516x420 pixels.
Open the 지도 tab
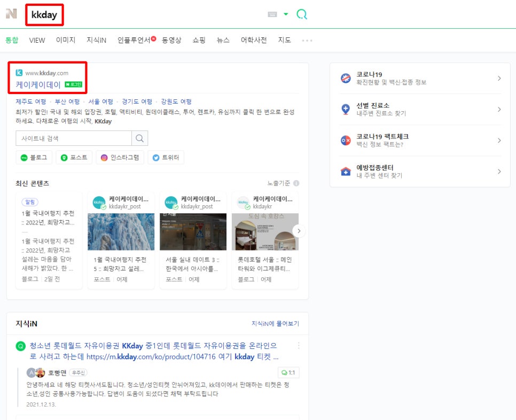(x=284, y=40)
